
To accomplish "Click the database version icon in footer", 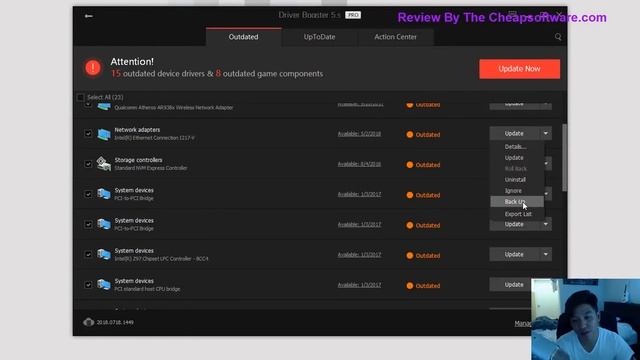I will pyautogui.click(x=89, y=322).
